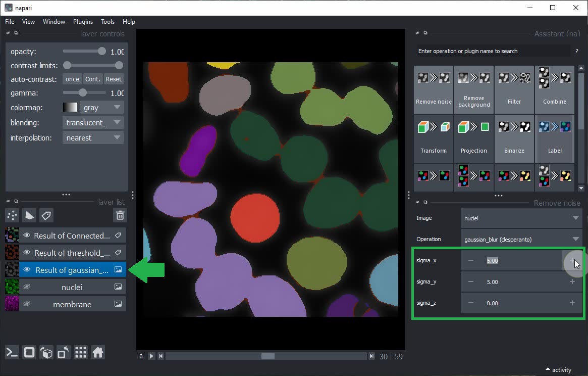Open the Projection operation tile

point(473,138)
